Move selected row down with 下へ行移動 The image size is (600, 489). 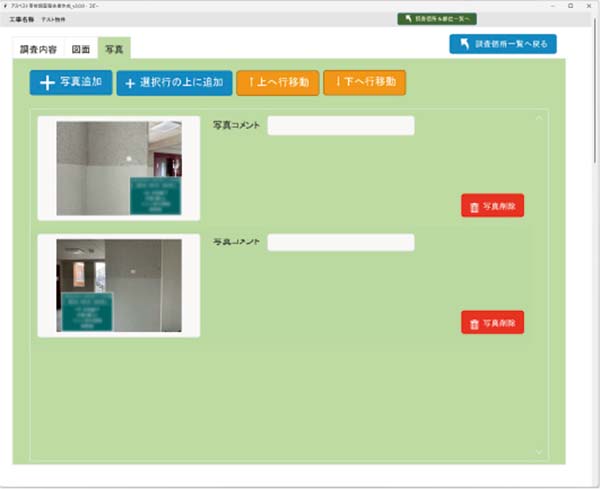364,83
